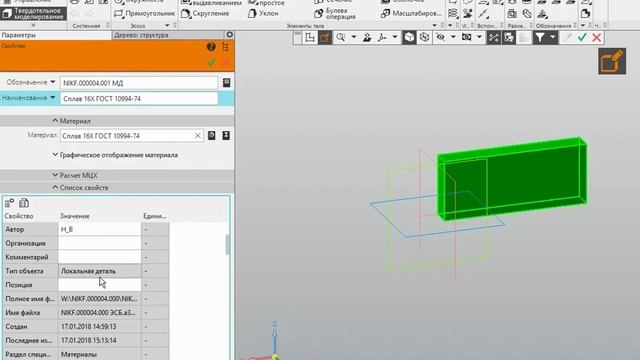Click the Булева операция tool
This screenshot has width=640, height=360.
tap(335, 13)
